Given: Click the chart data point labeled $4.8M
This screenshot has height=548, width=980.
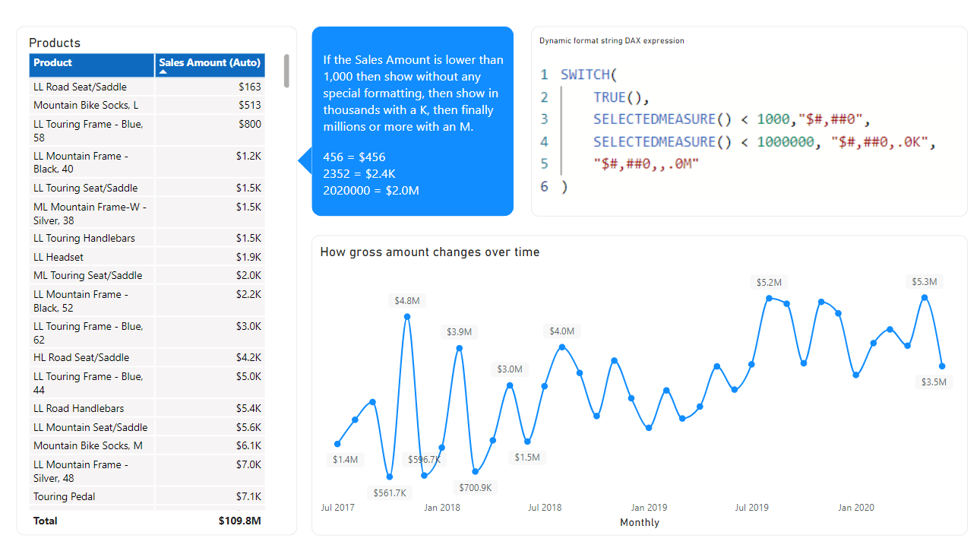Looking at the screenshot, I should 407,316.
